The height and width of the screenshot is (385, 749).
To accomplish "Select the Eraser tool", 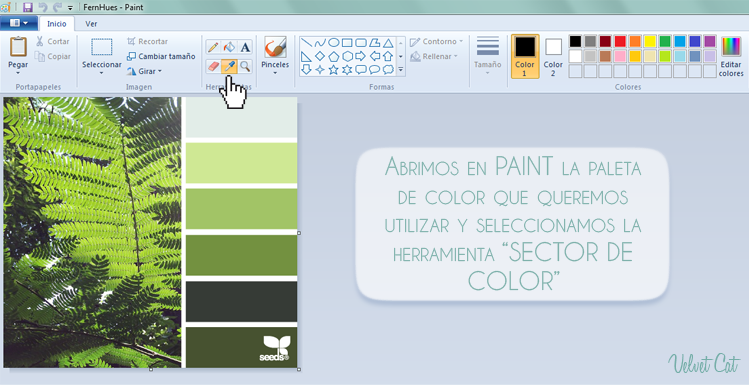I will pyautogui.click(x=213, y=66).
